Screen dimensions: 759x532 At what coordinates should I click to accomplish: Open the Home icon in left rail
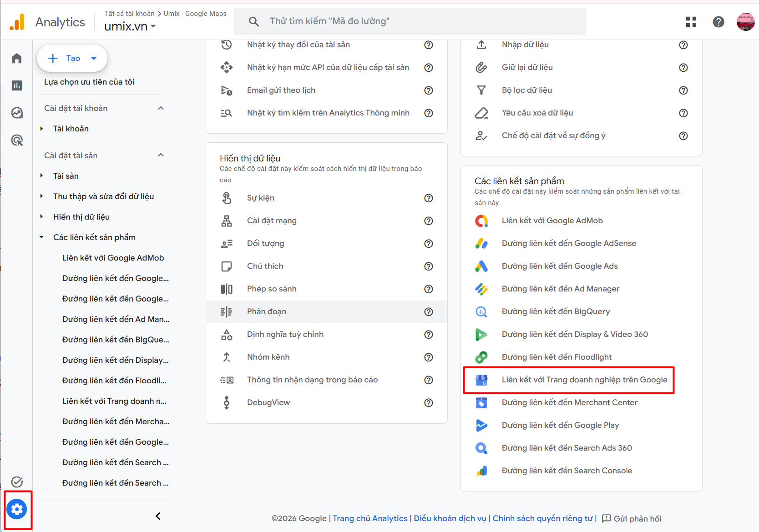click(17, 58)
